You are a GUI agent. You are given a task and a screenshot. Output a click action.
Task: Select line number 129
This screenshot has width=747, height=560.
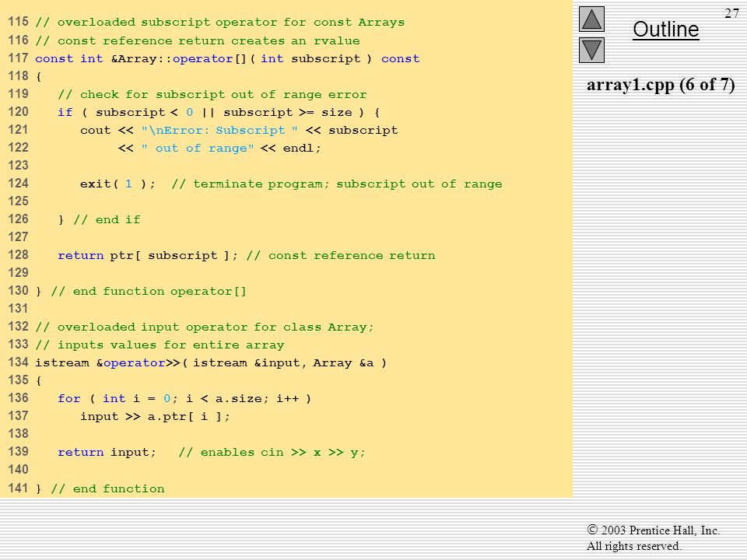click(18, 273)
